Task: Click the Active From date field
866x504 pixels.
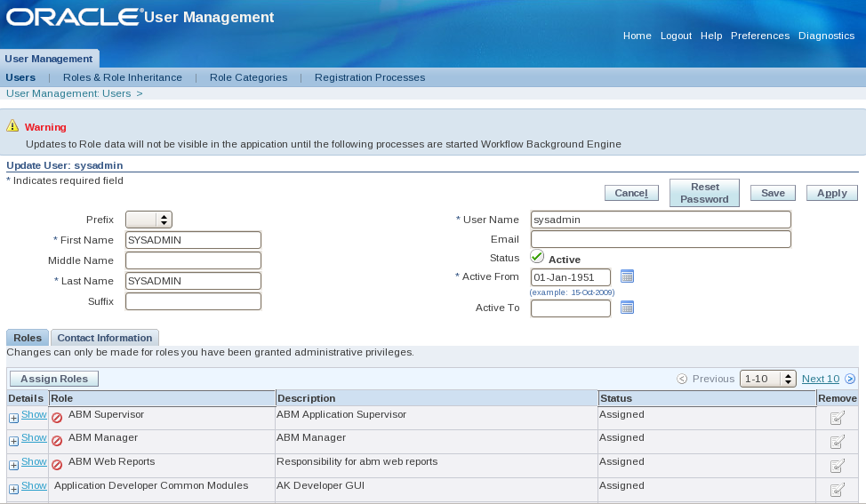Action: pyautogui.click(x=571, y=277)
